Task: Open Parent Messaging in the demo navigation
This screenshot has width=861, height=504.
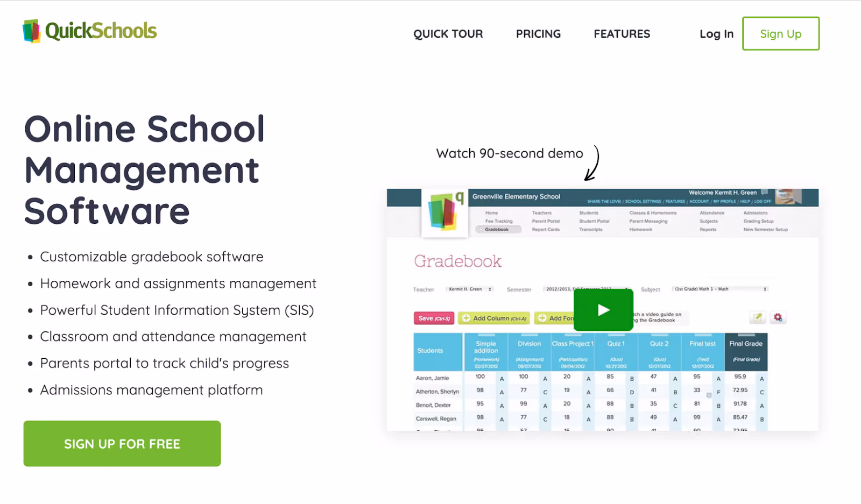Action: 648,221
